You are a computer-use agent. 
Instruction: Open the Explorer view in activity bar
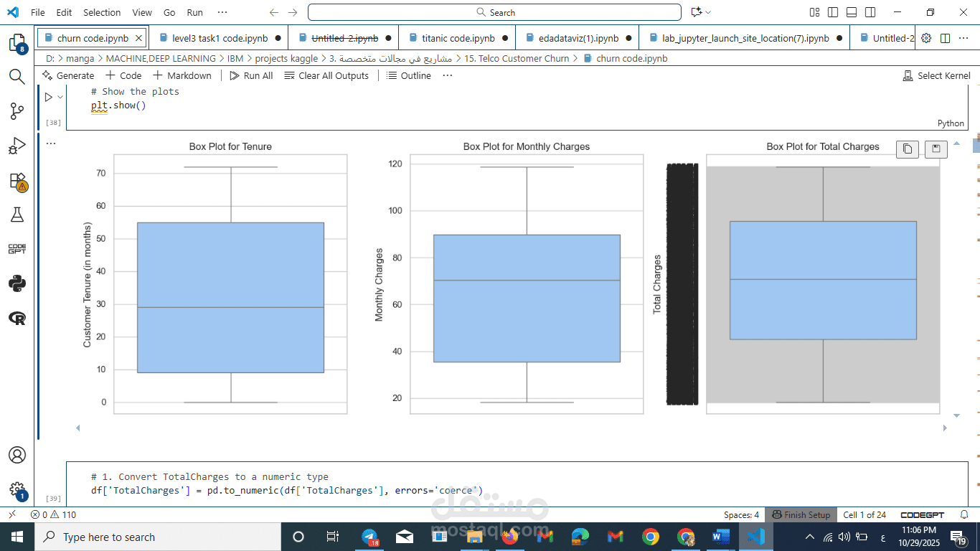point(17,43)
